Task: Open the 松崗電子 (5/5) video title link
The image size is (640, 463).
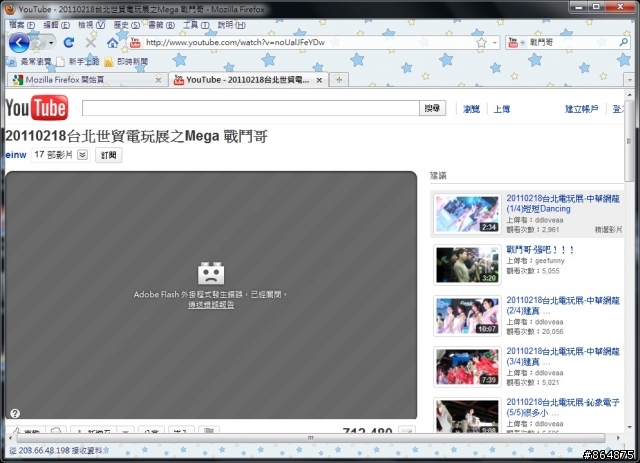Action: (x=563, y=407)
